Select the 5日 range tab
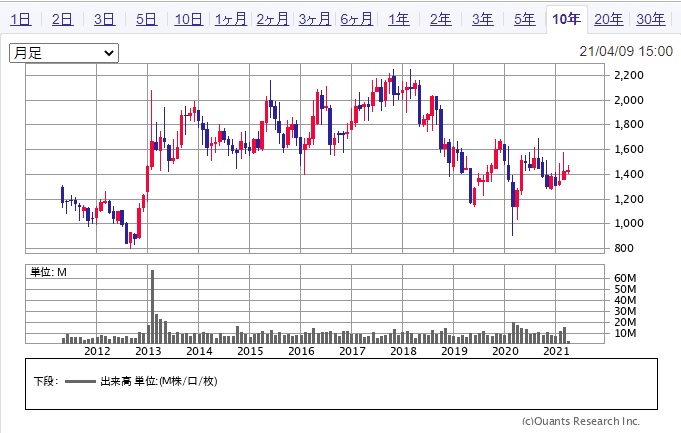 [x=146, y=19]
